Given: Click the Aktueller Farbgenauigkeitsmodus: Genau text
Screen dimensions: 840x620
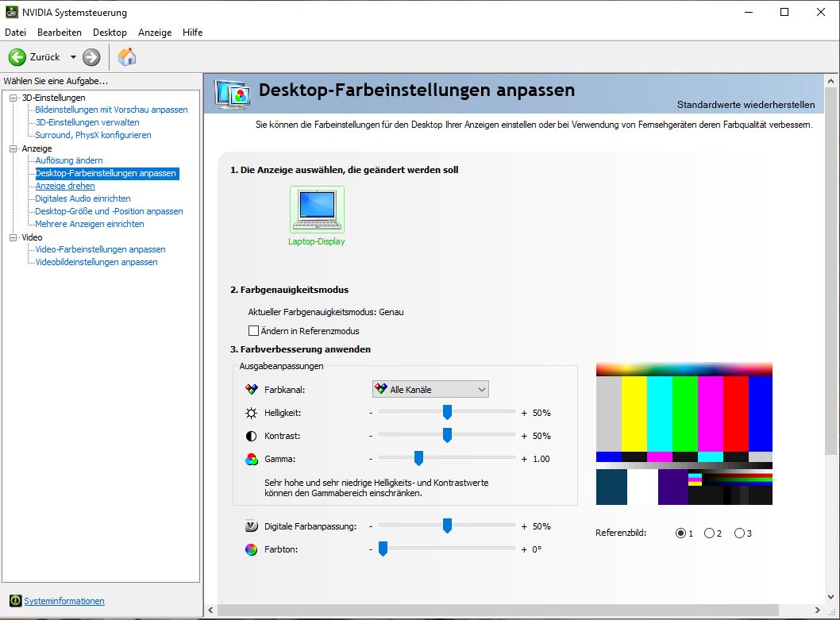Looking at the screenshot, I should point(326,312).
